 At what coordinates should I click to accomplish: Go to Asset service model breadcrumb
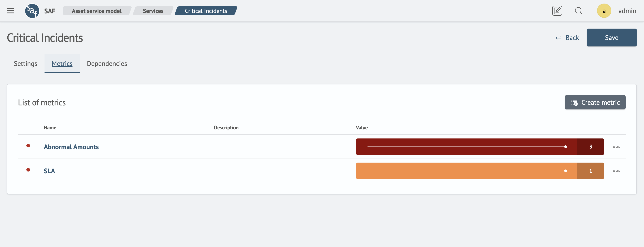(x=97, y=11)
